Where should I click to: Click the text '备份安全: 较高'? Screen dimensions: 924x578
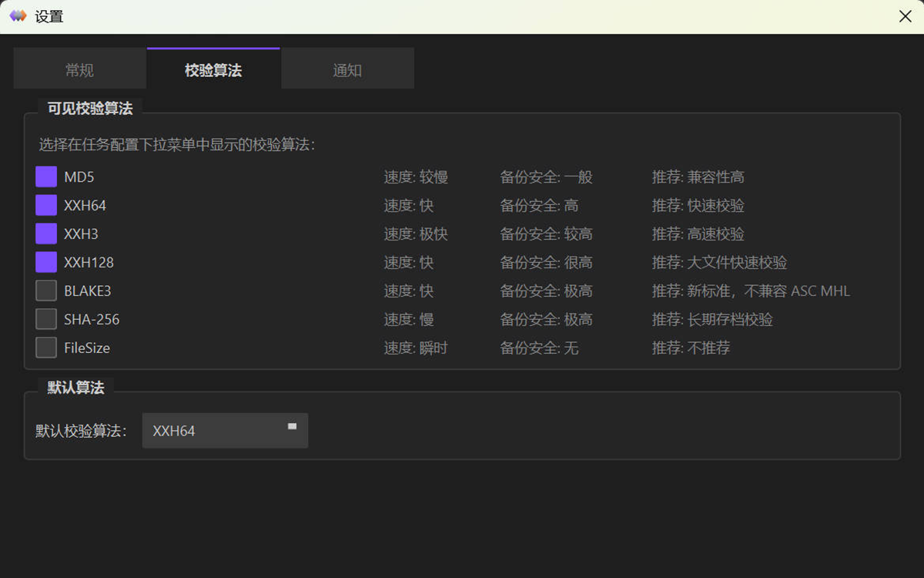point(547,234)
